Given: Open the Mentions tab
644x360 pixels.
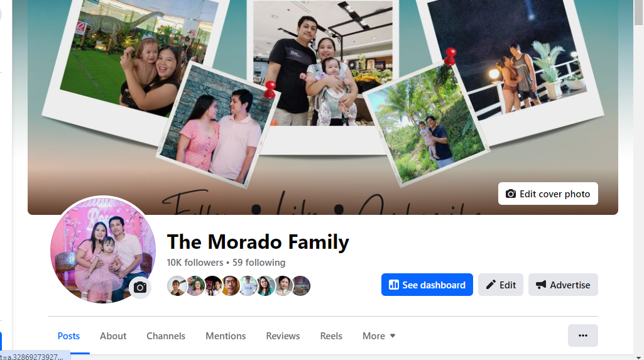Looking at the screenshot, I should point(226,335).
